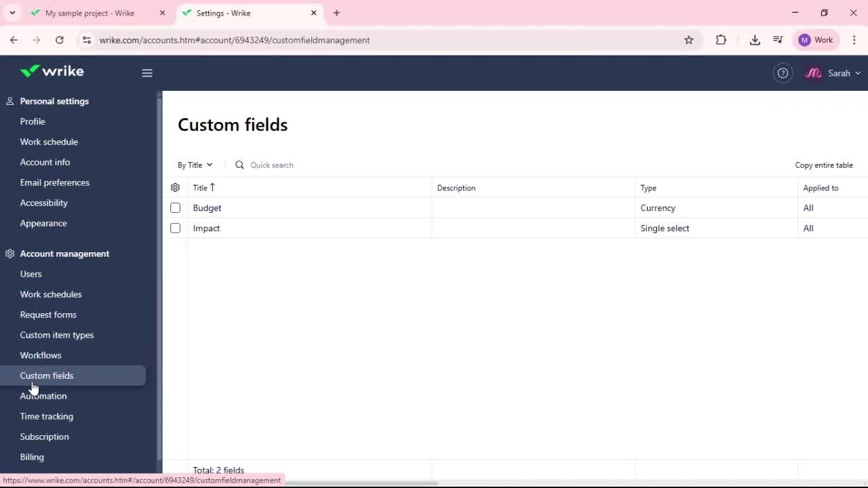Open the Impact custom field
Screen dimensions: 868x488
click(x=206, y=228)
